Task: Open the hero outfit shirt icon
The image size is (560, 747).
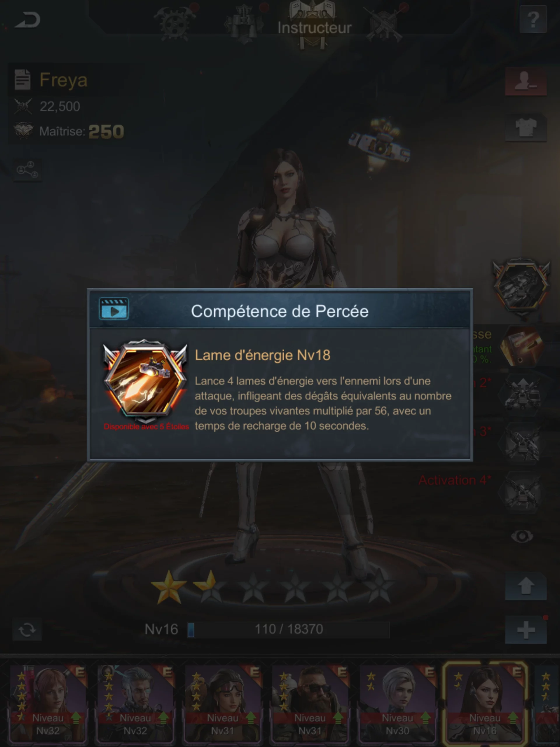Action: point(526,127)
